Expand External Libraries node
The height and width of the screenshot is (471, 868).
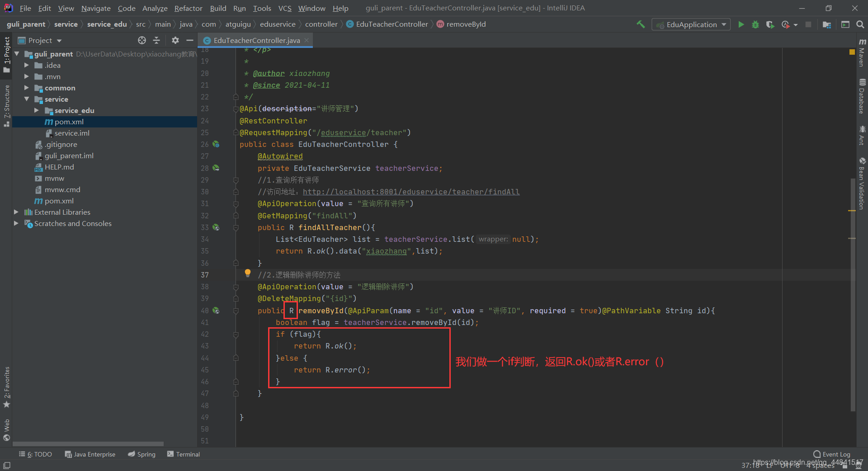(16, 212)
